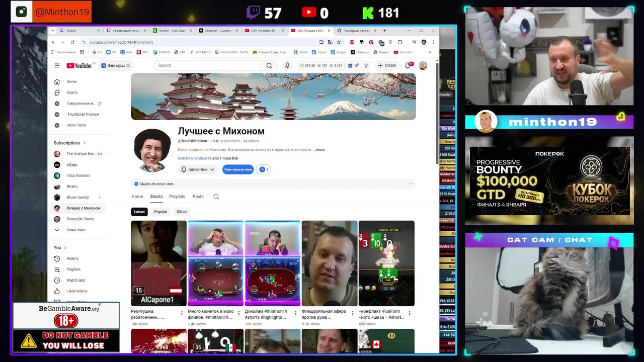Bookmark this page star icon

click(339, 42)
